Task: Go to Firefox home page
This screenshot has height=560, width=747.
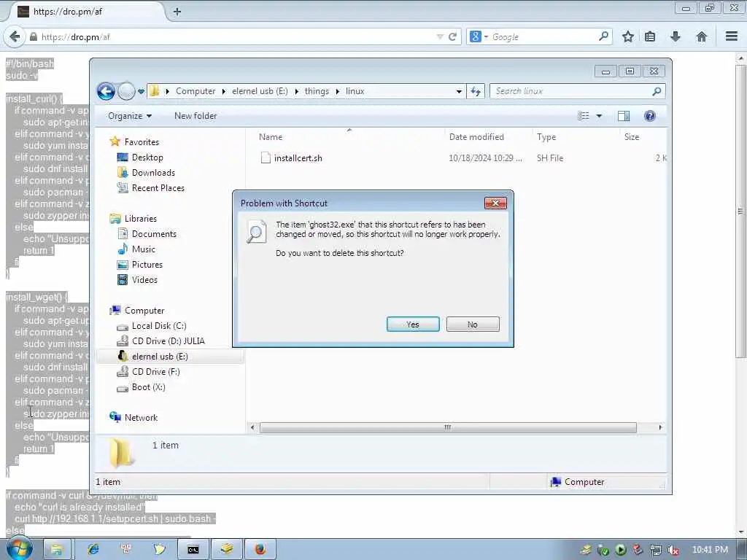Action: tap(701, 36)
